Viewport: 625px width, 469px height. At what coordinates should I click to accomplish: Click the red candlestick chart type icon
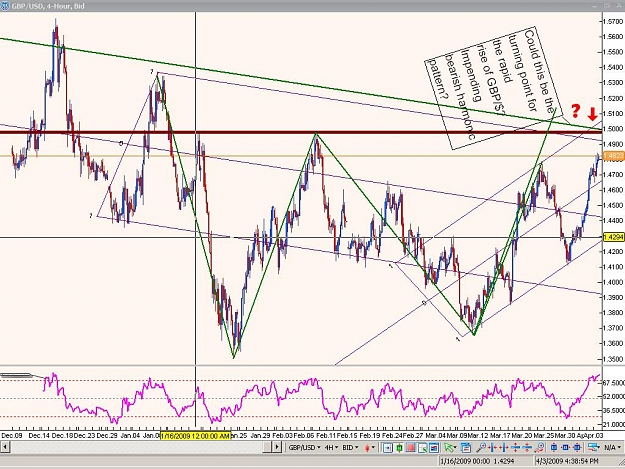tap(367, 448)
